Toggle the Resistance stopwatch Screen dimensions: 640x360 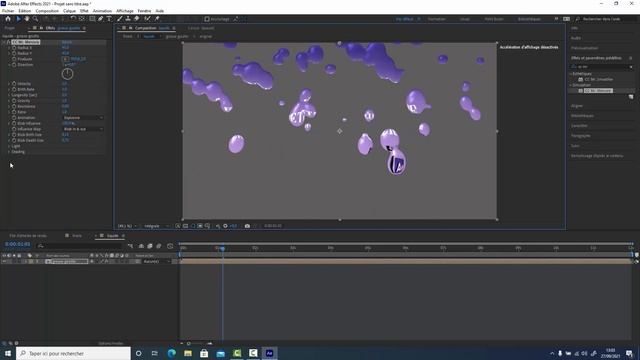(14, 106)
